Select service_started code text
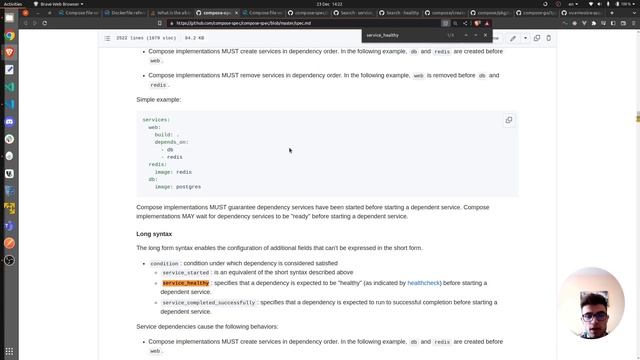The height and width of the screenshot is (360, 640). pos(186,273)
